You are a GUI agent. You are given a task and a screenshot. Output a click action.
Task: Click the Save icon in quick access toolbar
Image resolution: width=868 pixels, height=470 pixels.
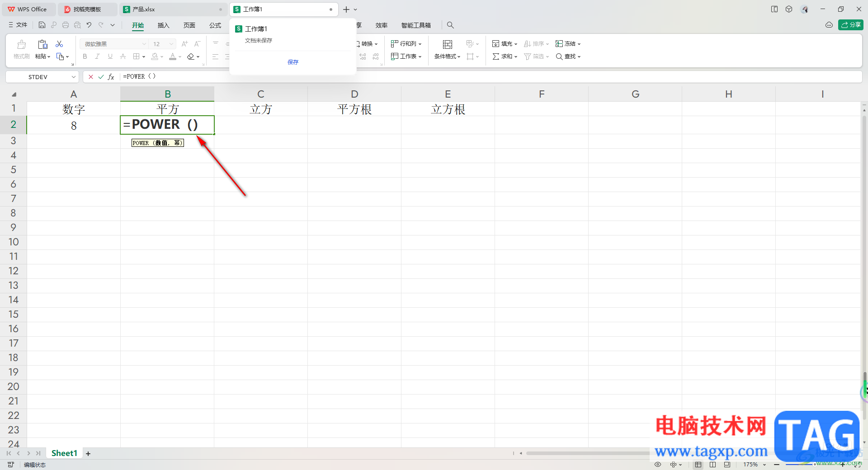click(x=42, y=25)
